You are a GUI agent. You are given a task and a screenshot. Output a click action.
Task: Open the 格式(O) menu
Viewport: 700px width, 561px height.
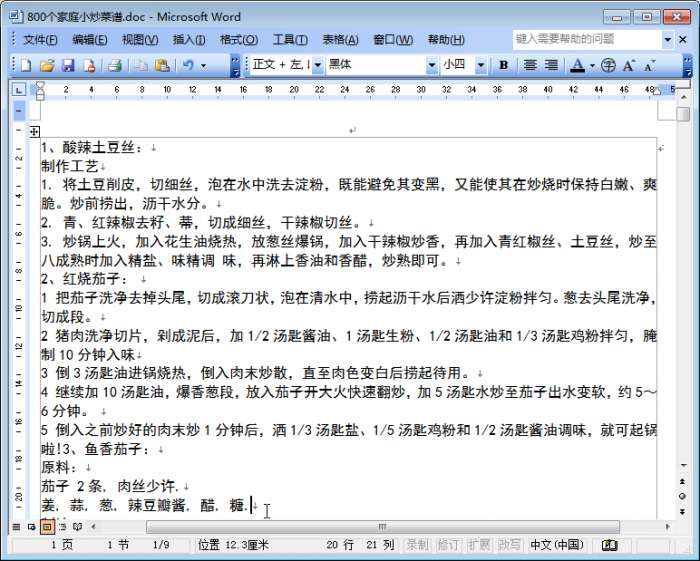(x=239, y=40)
